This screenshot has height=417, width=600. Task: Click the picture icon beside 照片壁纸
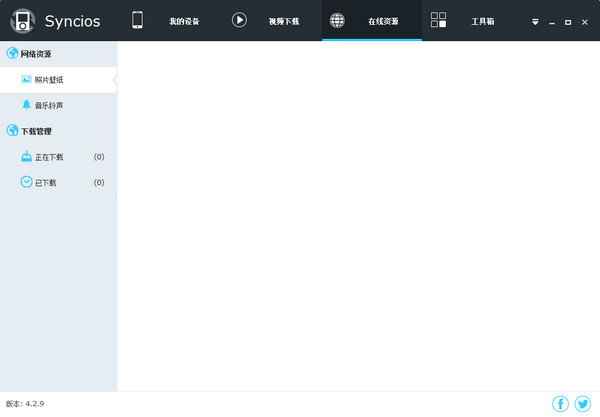pos(26,79)
